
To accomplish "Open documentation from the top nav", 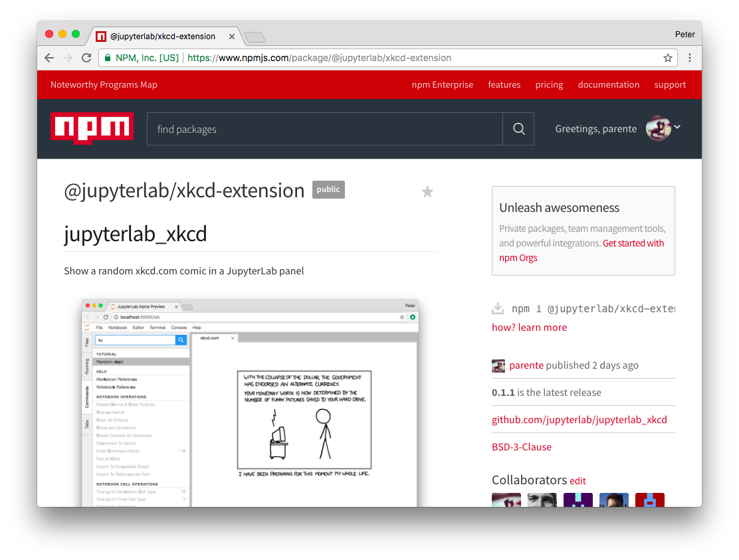I will (x=609, y=85).
